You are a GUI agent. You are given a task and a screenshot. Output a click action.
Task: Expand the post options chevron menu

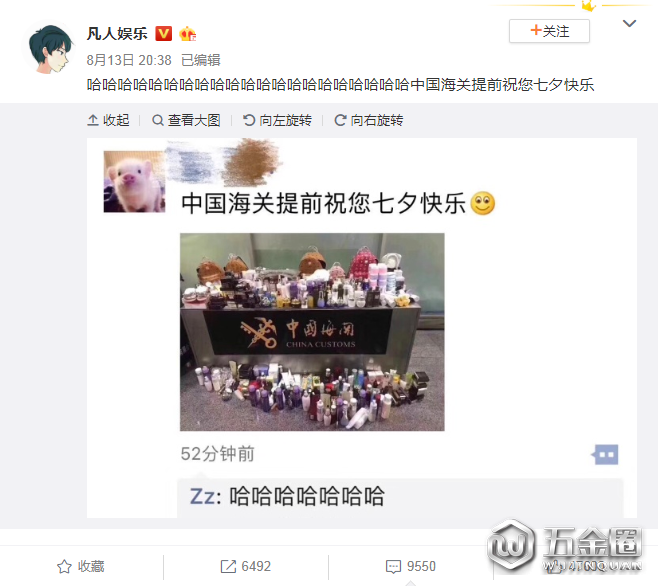click(629, 24)
